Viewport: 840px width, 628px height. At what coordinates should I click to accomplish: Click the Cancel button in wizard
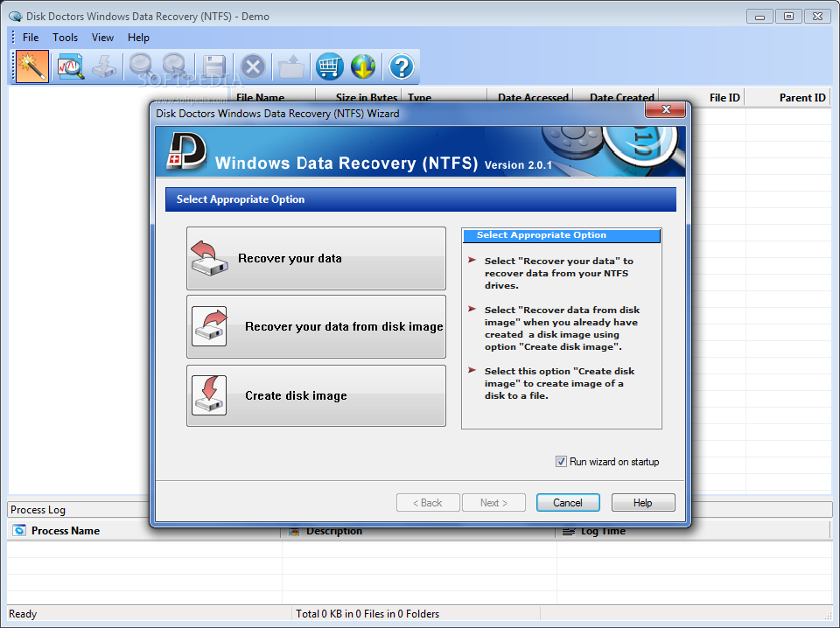point(568,503)
